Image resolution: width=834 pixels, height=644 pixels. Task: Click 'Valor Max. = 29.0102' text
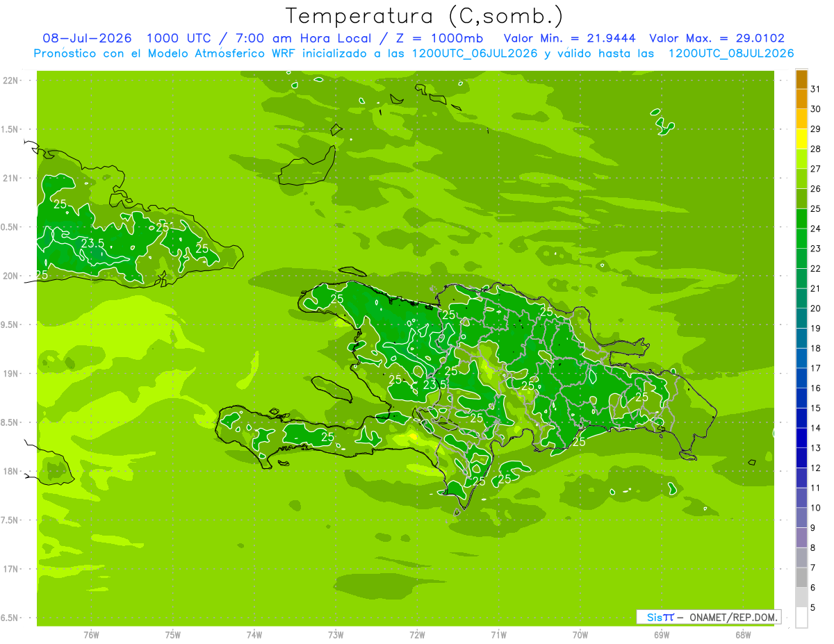[x=717, y=38]
